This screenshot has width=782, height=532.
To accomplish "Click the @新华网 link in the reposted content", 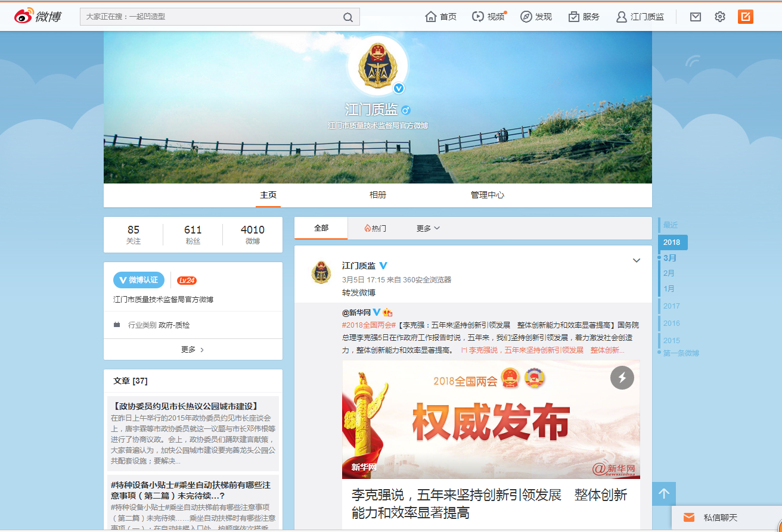I will [356, 311].
